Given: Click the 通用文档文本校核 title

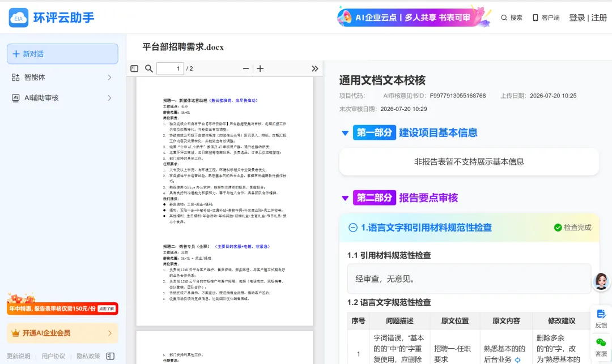Looking at the screenshot, I should pos(382,80).
